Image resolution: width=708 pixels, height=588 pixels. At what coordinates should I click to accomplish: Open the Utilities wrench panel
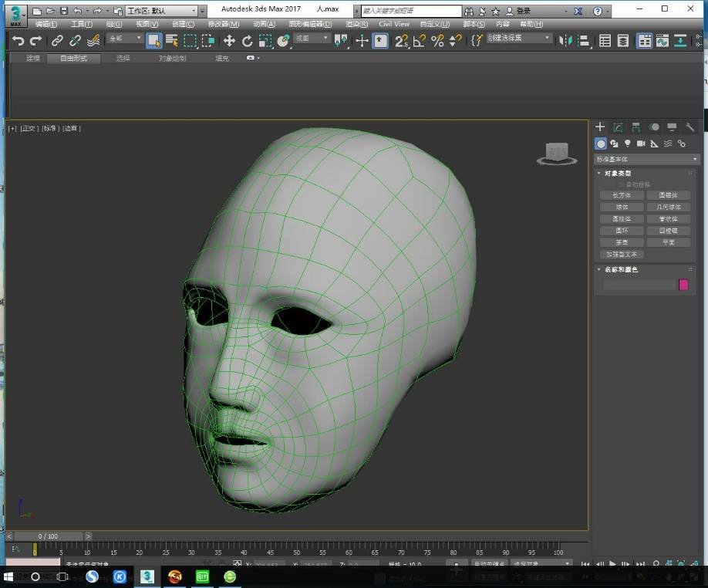(690, 127)
